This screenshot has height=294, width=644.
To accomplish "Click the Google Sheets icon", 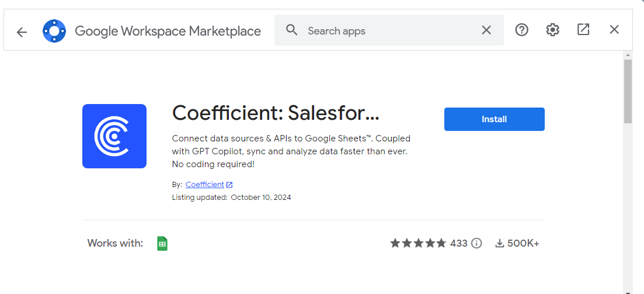I will (162, 243).
